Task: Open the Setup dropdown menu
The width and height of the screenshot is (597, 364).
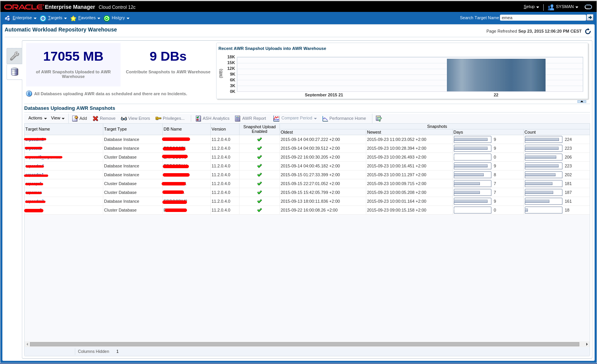Action: tap(531, 7)
